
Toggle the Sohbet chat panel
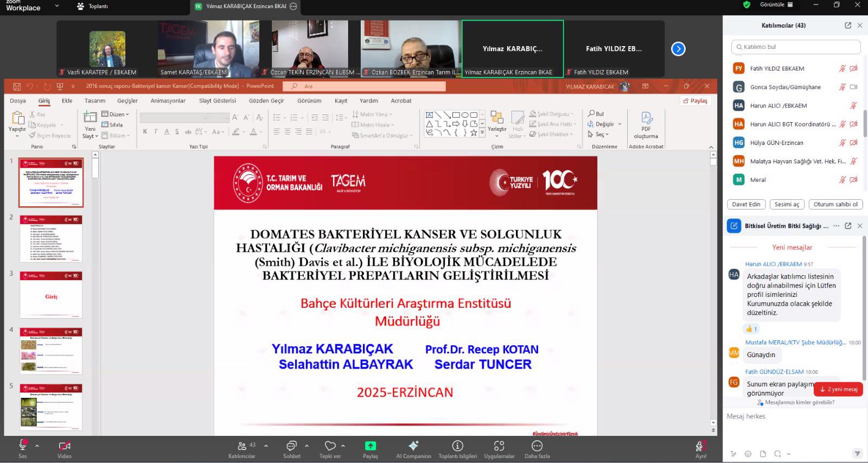pyautogui.click(x=291, y=446)
